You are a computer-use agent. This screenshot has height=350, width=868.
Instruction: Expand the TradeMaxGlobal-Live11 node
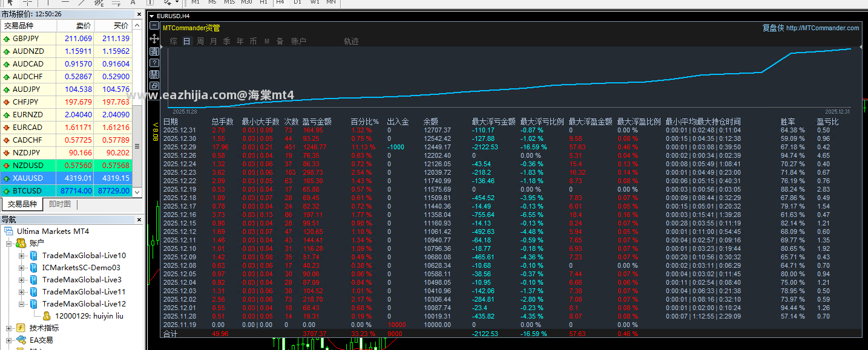(x=22, y=291)
